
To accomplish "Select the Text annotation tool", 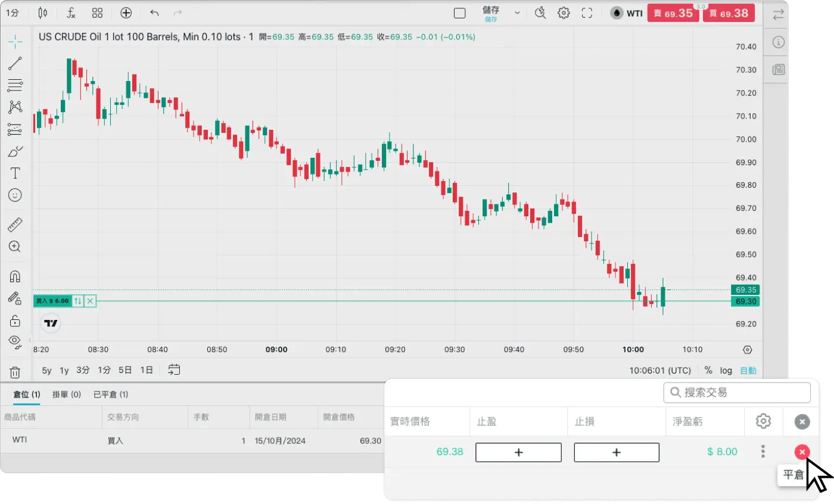I will (15, 173).
